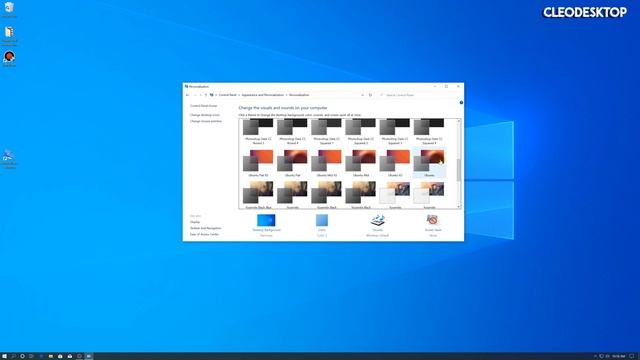Click the active Personalization taskbar button

click(x=89, y=356)
